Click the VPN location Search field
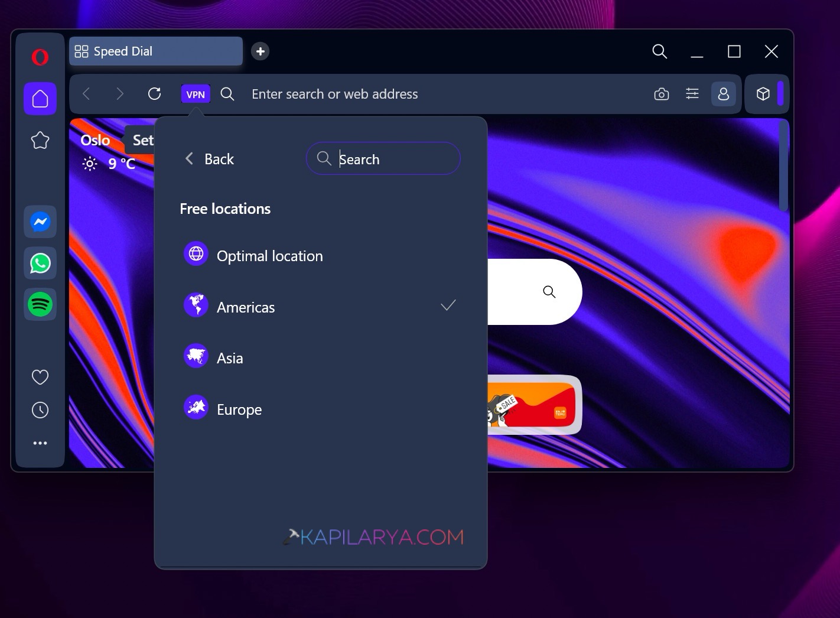840x618 pixels. (x=383, y=158)
